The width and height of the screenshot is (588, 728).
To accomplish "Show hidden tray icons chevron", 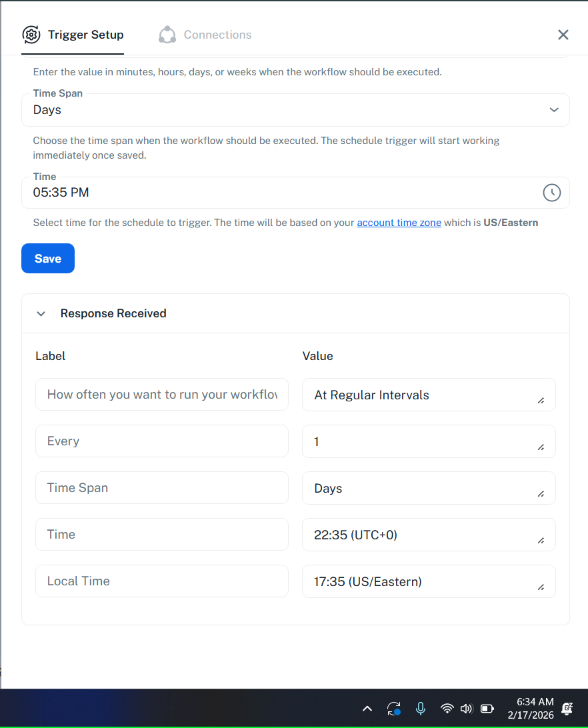I will tap(367, 708).
